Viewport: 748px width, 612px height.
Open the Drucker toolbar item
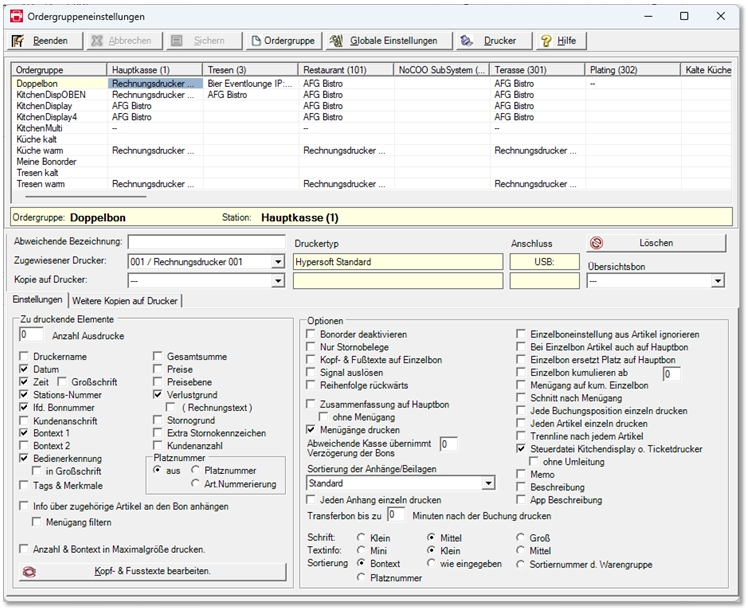click(x=490, y=41)
